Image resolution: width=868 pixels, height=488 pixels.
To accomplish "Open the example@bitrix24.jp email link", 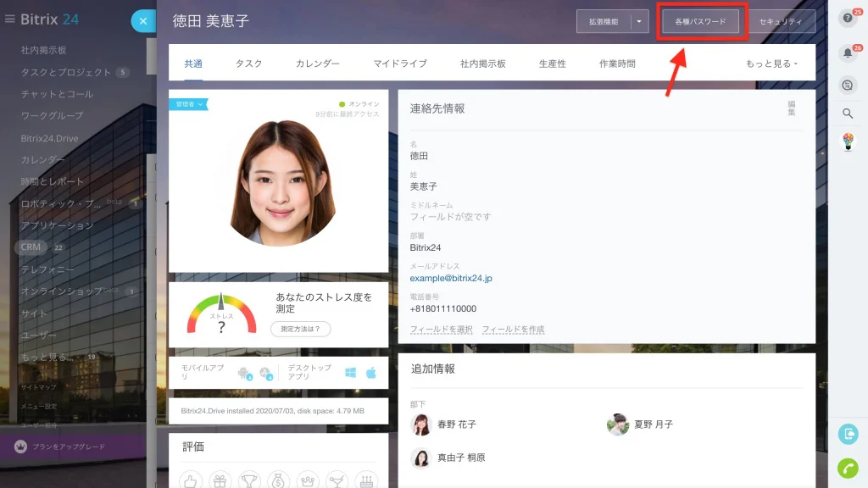I will pyautogui.click(x=451, y=278).
